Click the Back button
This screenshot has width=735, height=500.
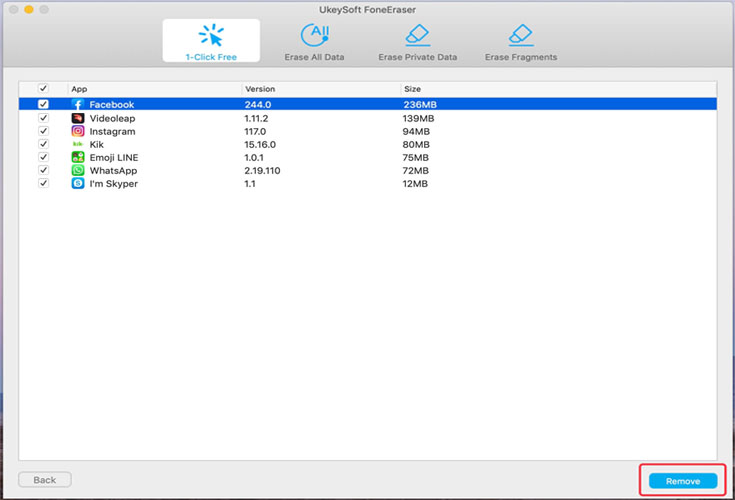(x=45, y=480)
